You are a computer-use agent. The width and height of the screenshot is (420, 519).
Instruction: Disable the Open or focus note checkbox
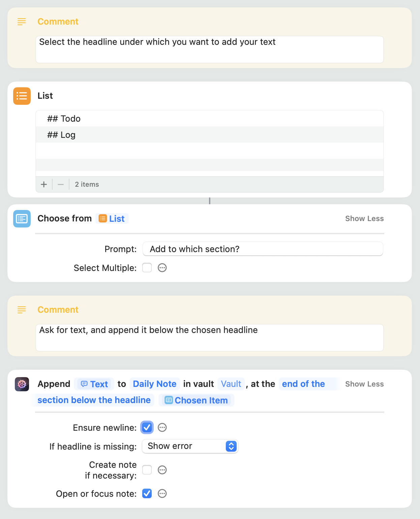[147, 494]
